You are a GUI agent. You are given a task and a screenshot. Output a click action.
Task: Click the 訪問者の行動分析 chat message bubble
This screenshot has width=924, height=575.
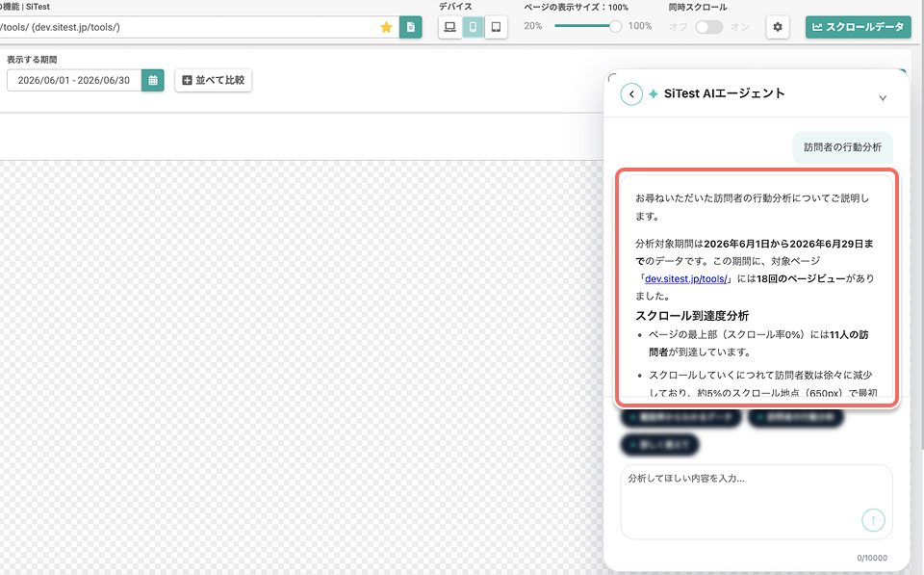pyautogui.click(x=843, y=147)
